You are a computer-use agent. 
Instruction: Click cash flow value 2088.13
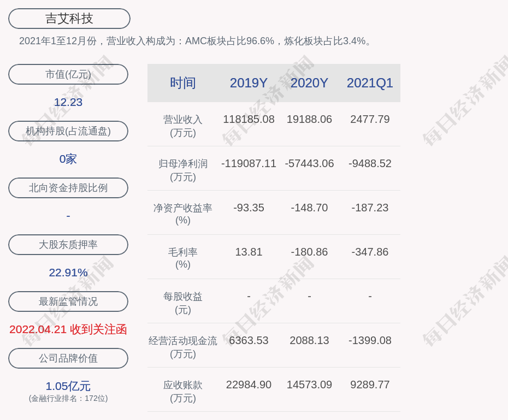click(x=309, y=340)
